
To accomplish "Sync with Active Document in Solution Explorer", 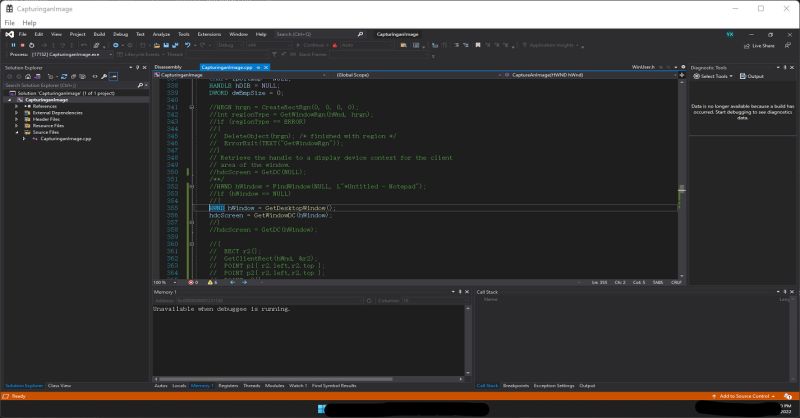I will [x=64, y=77].
